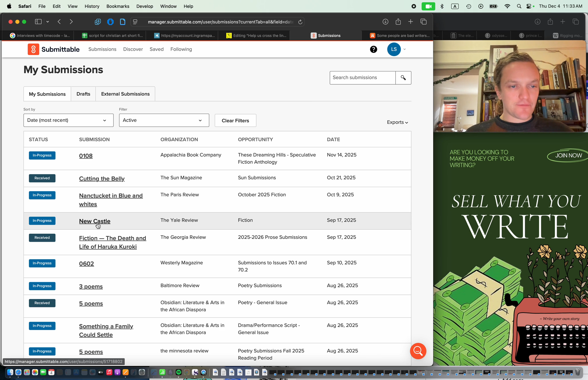This screenshot has width=588, height=380.
Task: Open the Cutting the Belly submission
Action: coord(102,179)
